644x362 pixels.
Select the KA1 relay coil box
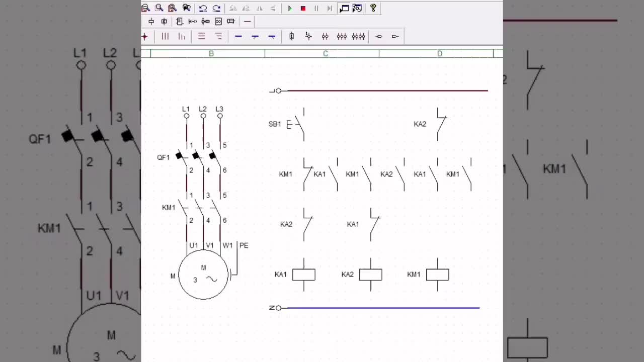[303, 275]
